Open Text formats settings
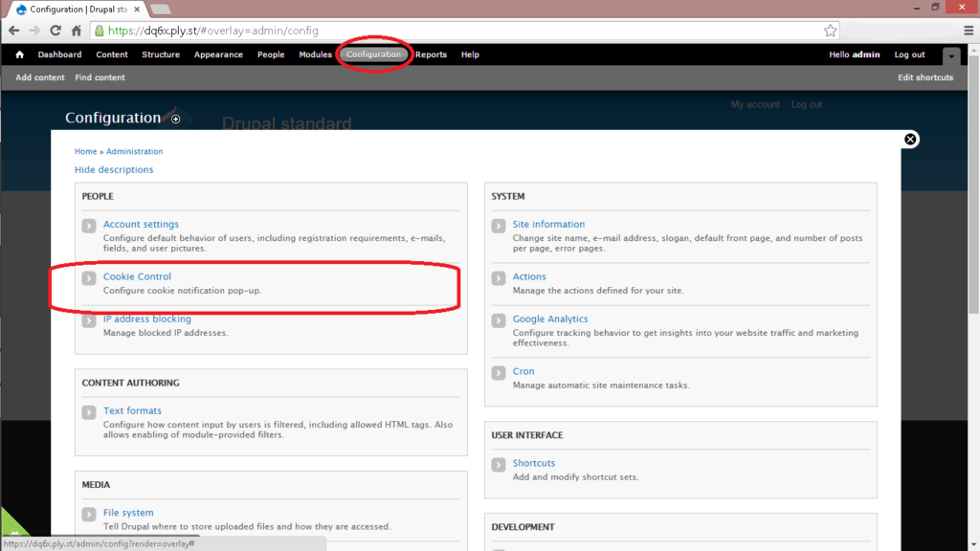Screen dimensions: 980x551 click(x=132, y=410)
